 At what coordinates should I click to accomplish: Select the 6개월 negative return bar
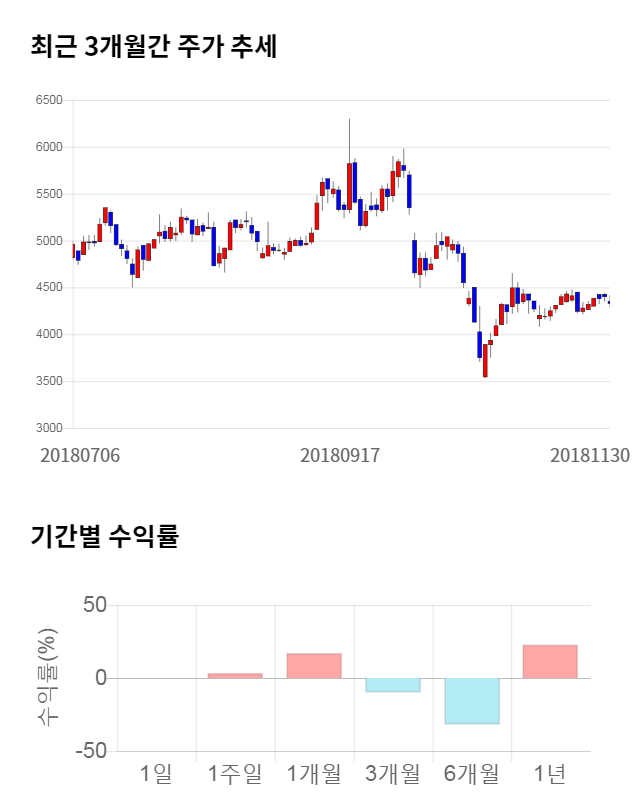[471, 700]
